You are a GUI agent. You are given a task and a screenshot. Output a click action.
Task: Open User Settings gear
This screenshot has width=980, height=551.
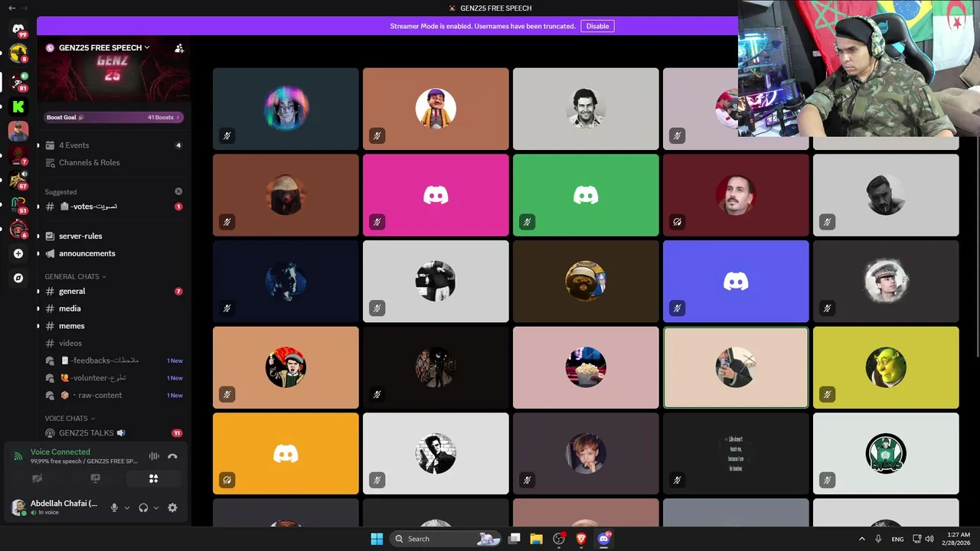(x=172, y=507)
